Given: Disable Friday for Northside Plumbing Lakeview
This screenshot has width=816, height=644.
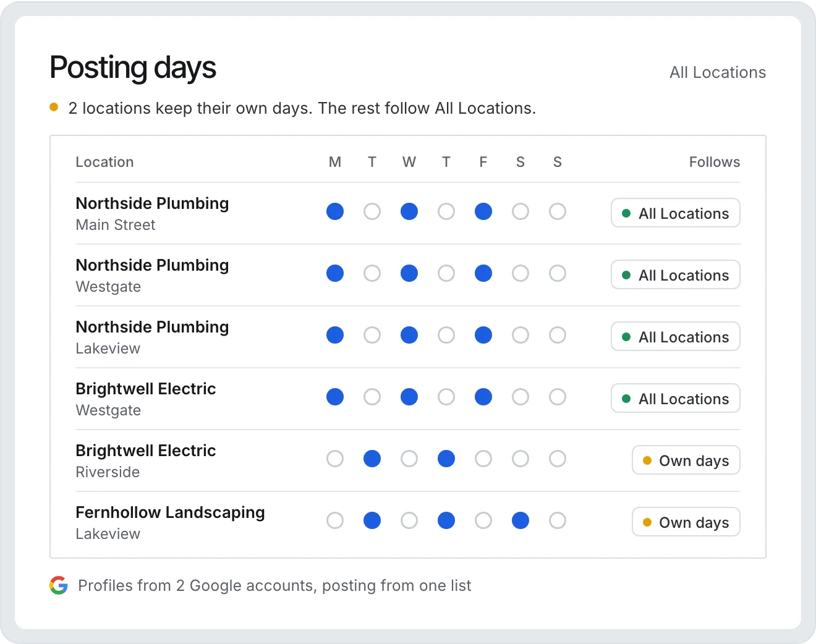Looking at the screenshot, I should tap(483, 335).
